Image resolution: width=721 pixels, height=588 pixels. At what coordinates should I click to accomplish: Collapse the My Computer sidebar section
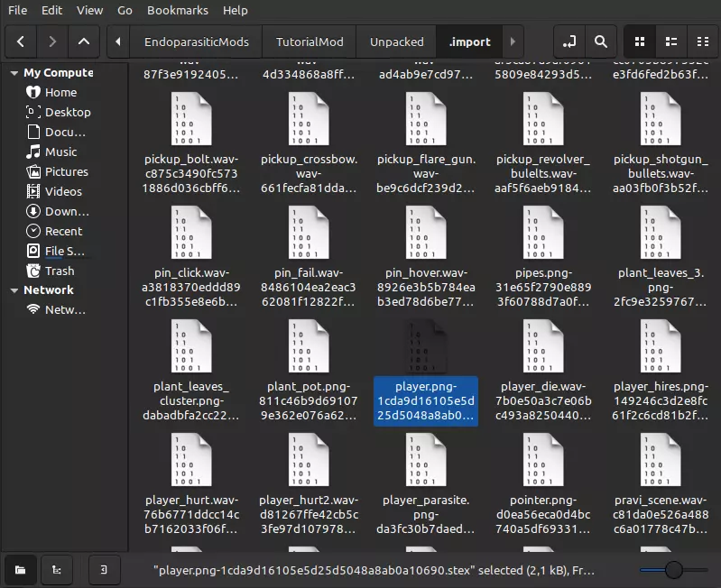(14, 73)
